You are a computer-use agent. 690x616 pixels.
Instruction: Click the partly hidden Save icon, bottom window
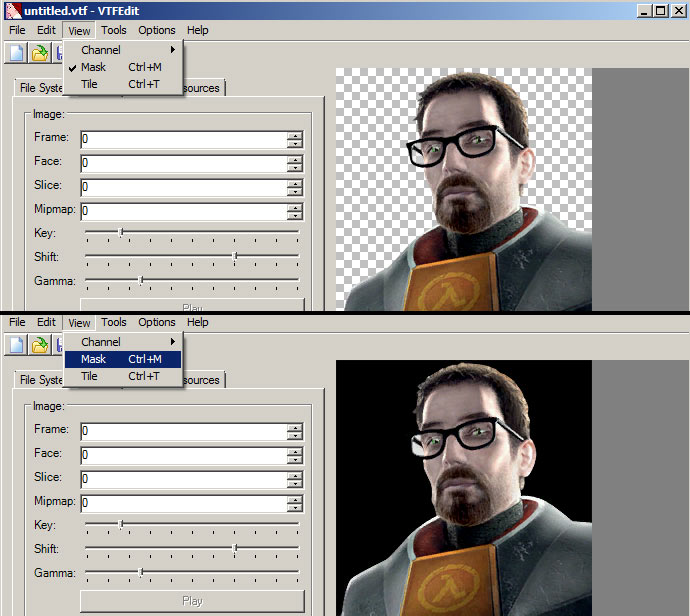[59, 345]
